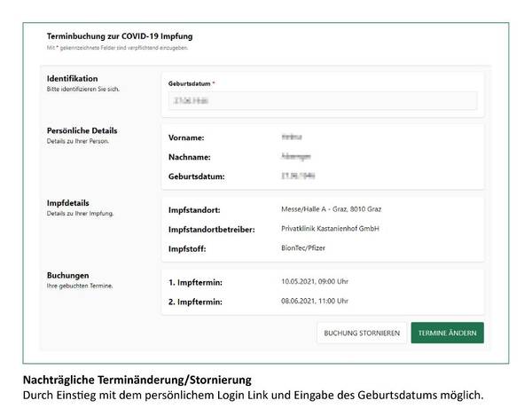Image resolution: width=532 pixels, height=416 pixels.
Task: Select the first appointment date 10.05.2021, 09:00 Uhr
Action: [316, 282]
